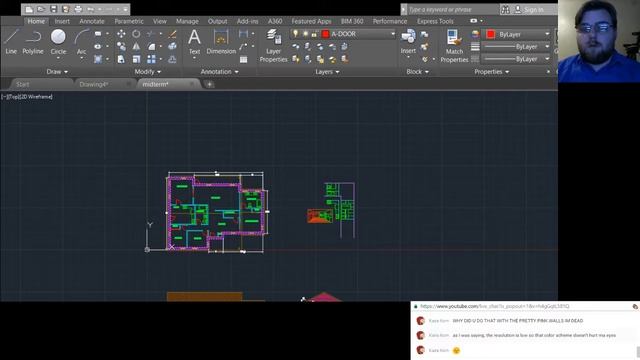Select the Line tool
This screenshot has width=640, height=360.
click(11, 42)
